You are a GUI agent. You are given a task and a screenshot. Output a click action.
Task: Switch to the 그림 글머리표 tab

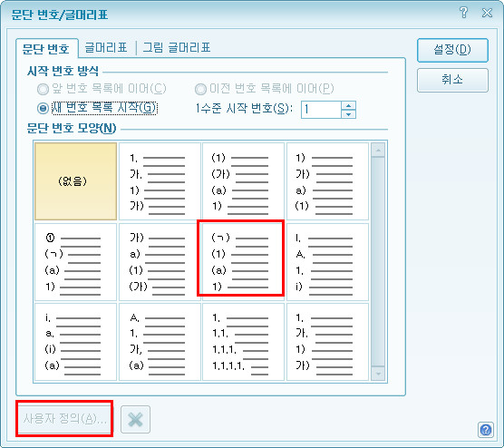tap(177, 47)
